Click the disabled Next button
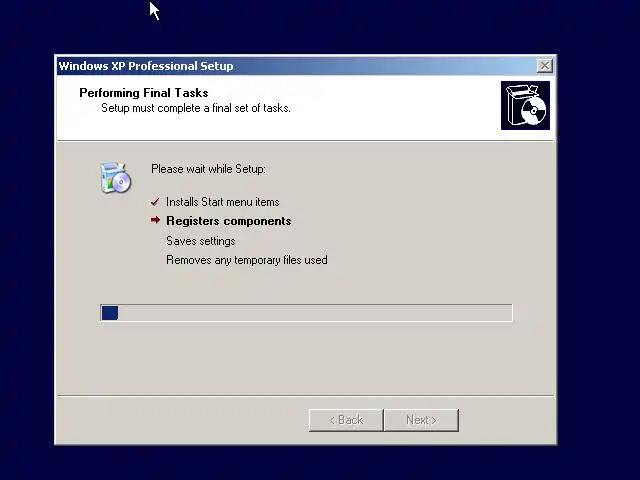 tap(421, 420)
